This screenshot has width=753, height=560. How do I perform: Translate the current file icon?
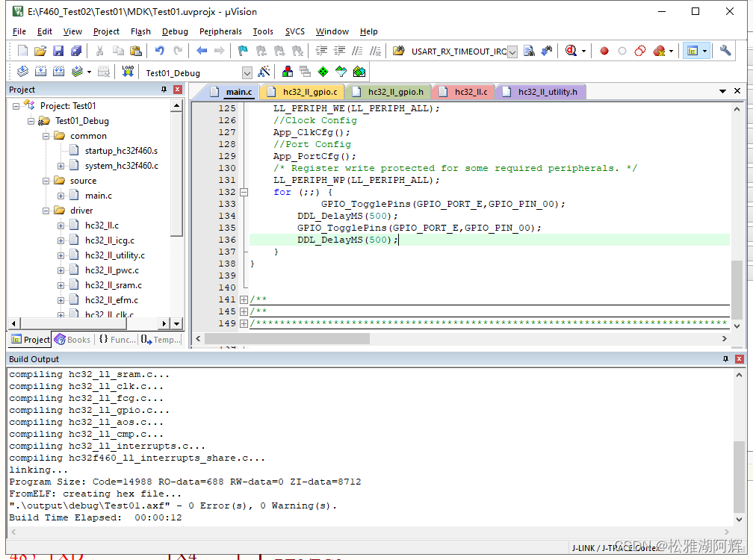(x=22, y=72)
